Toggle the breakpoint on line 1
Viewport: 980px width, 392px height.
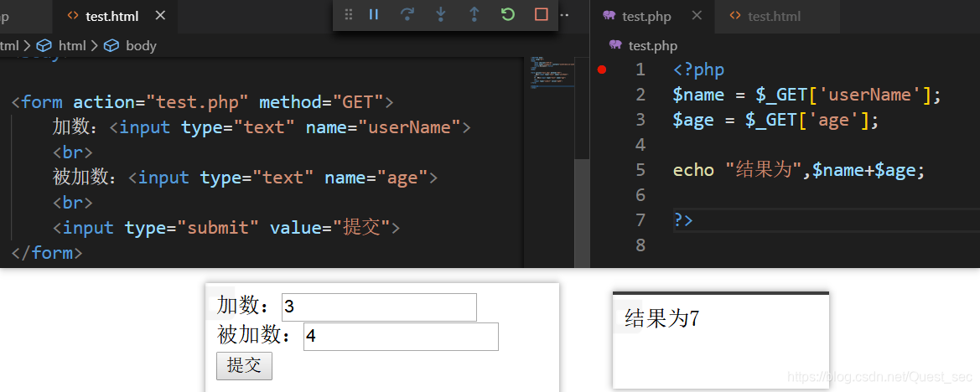coord(602,70)
